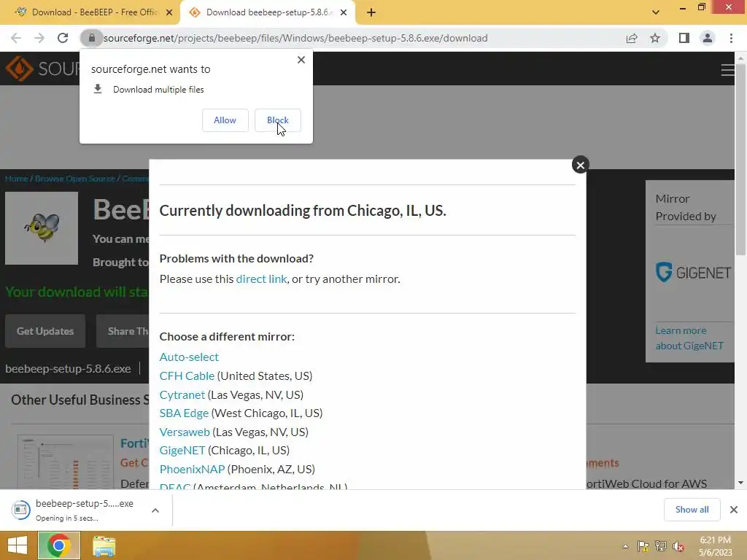This screenshot has width=747, height=560.
Task: Open the Windows Start button
Action: [x=18, y=545]
